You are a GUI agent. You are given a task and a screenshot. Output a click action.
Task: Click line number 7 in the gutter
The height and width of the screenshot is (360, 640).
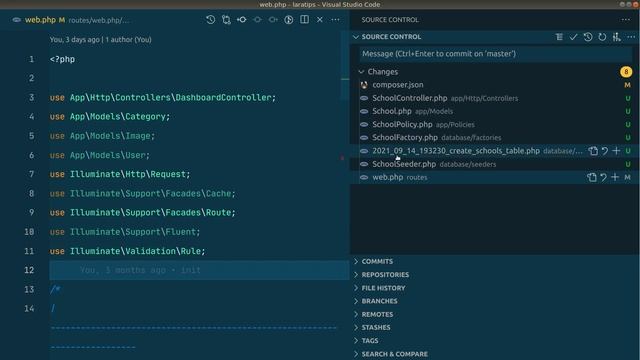[x=31, y=174]
